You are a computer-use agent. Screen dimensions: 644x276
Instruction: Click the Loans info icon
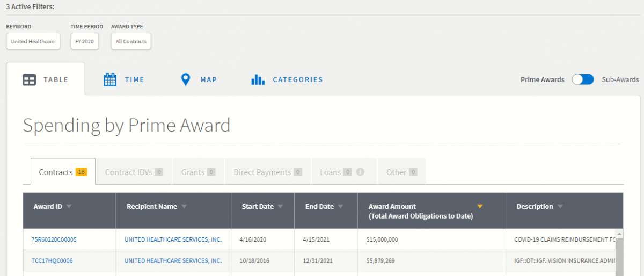coord(361,172)
